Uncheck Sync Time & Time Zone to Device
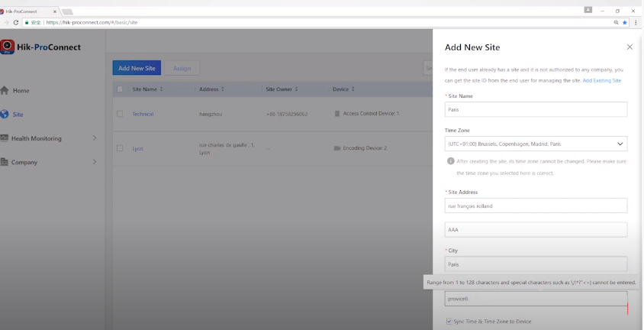 [449, 322]
